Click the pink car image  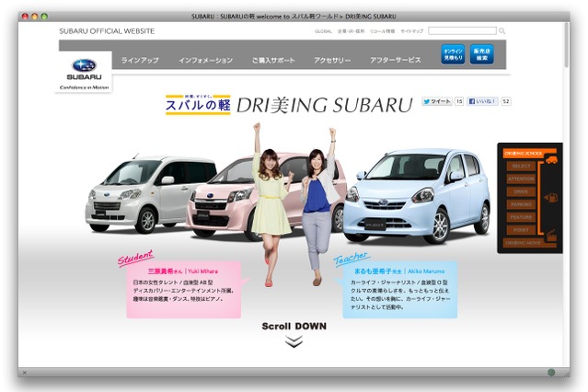pos(225,197)
